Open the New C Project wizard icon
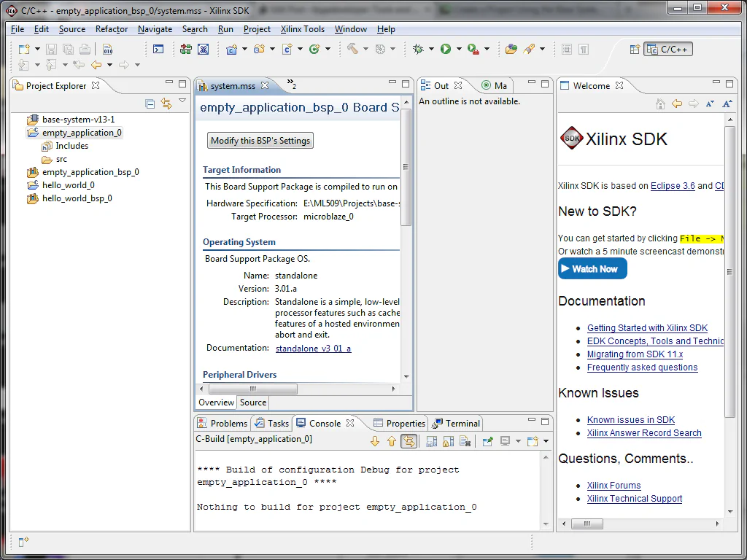Image resolution: width=747 pixels, height=560 pixels. (x=232, y=49)
